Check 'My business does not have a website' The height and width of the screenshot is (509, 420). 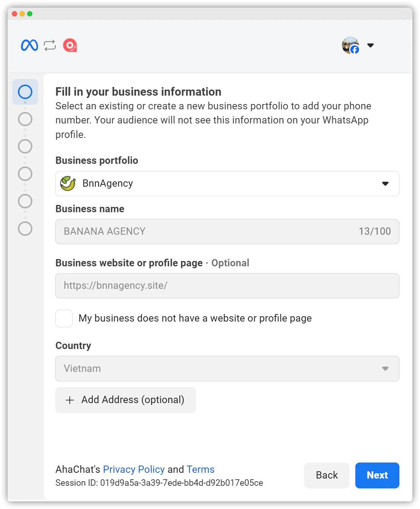(64, 319)
